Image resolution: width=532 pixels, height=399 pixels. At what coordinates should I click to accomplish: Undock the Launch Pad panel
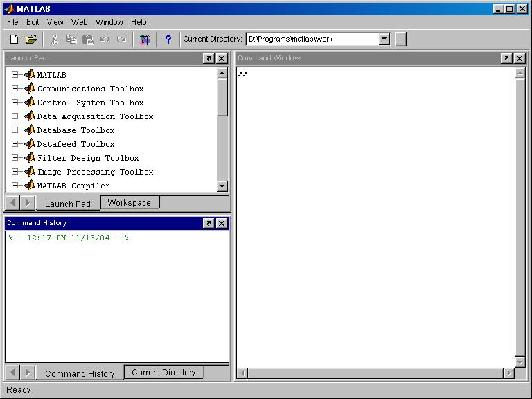pos(209,58)
